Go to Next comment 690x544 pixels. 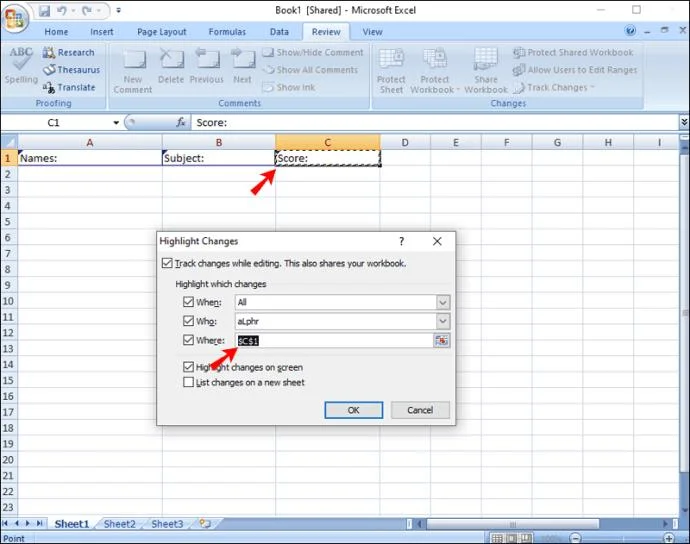pos(242,66)
